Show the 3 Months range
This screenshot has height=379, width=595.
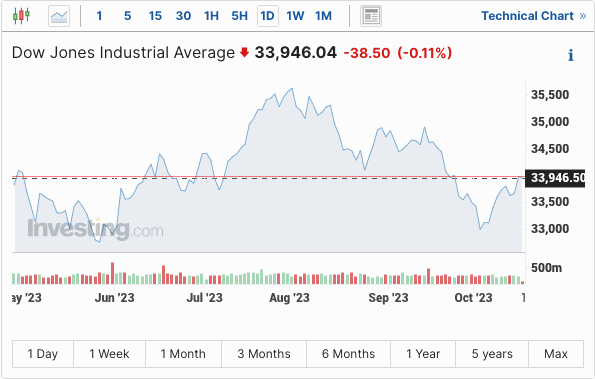click(x=264, y=354)
